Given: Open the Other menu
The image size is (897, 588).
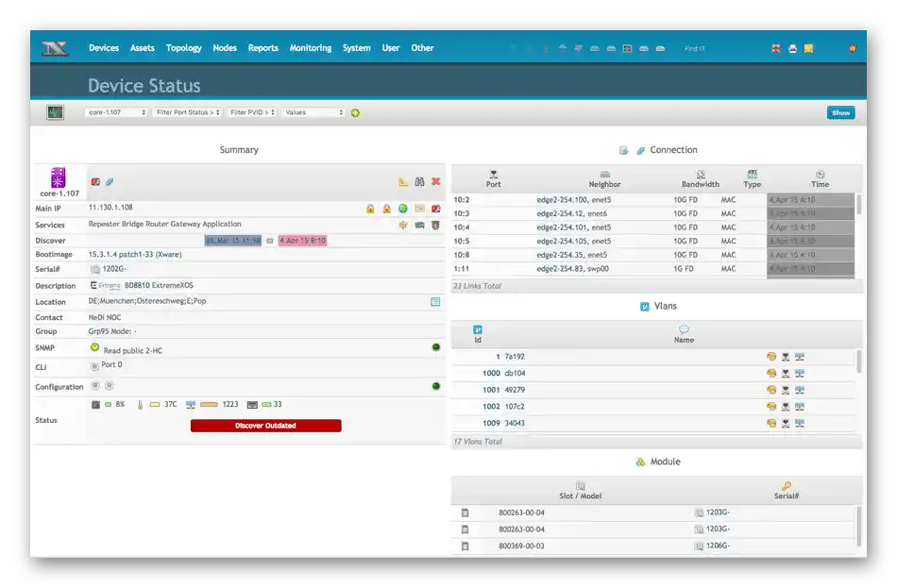Looking at the screenshot, I should tap(422, 48).
